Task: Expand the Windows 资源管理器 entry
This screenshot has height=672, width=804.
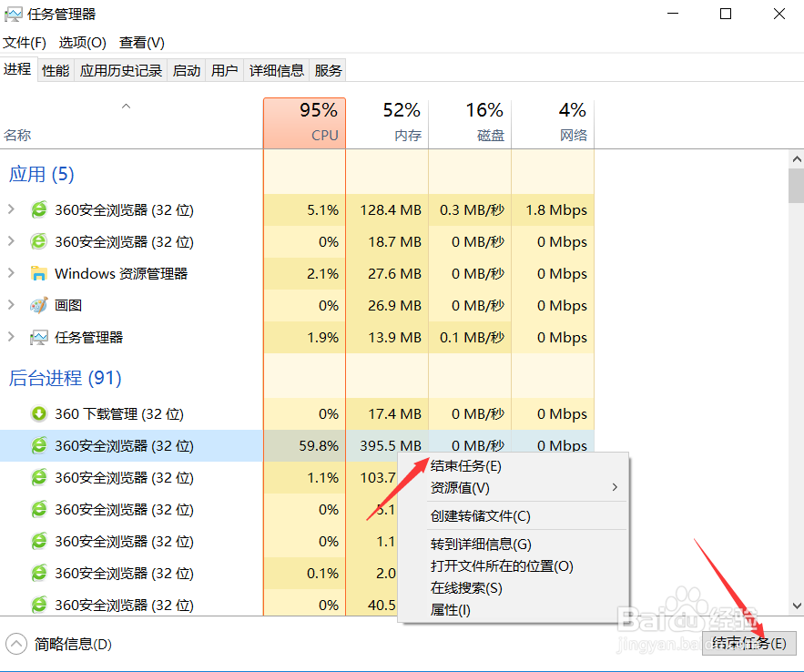Action: tap(11, 272)
